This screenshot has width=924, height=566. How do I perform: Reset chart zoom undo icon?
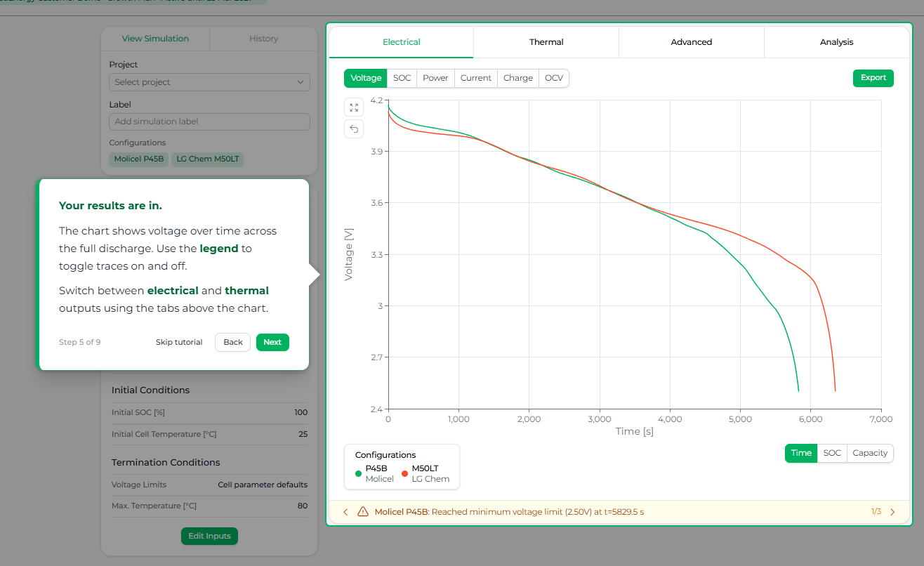[354, 129]
